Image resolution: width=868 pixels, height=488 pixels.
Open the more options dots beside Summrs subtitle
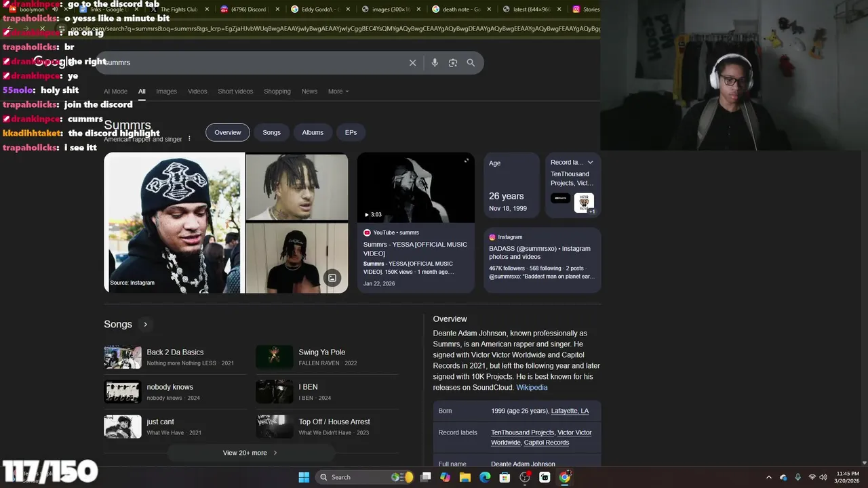tap(189, 139)
